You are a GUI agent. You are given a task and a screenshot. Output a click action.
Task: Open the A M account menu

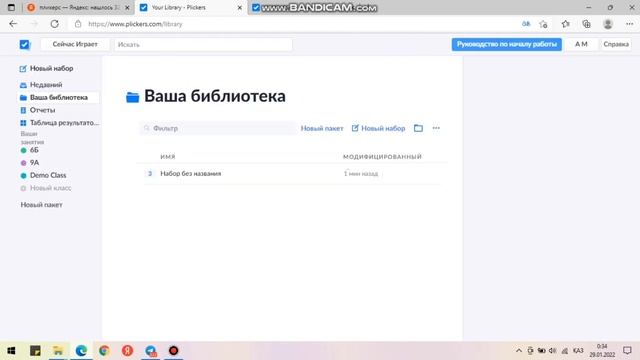coord(581,44)
